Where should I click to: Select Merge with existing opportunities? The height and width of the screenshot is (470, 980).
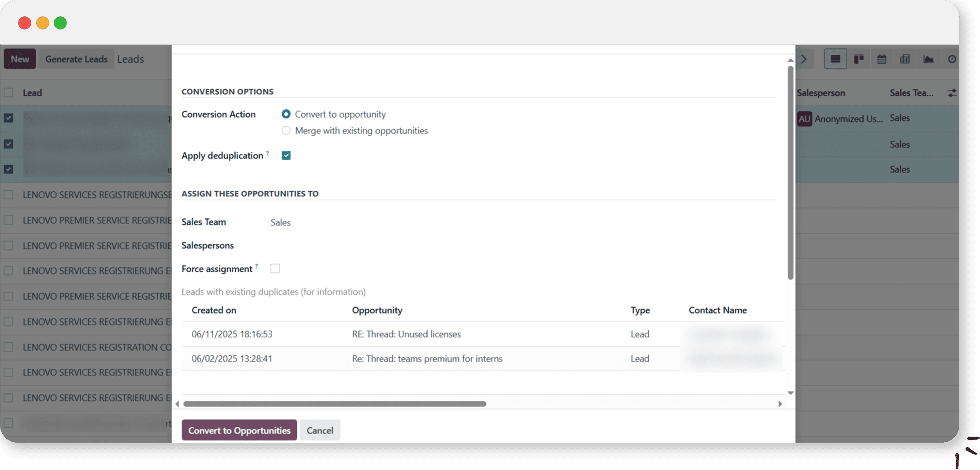(x=286, y=131)
